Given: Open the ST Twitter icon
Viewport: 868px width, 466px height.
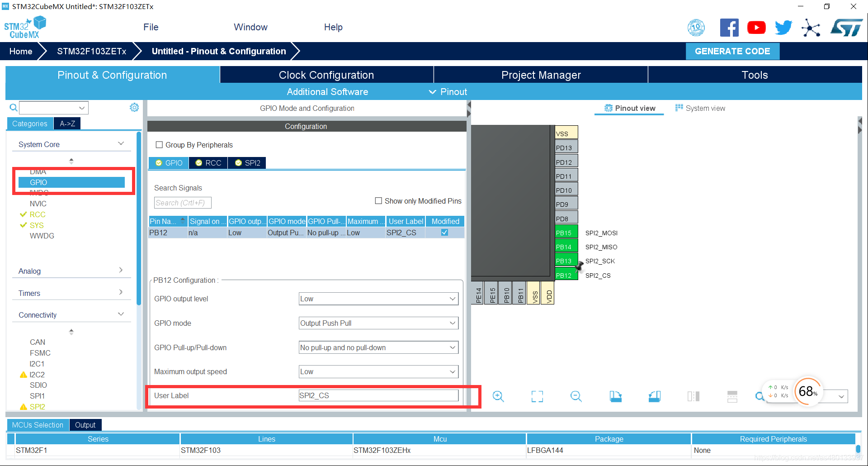Looking at the screenshot, I should coord(783,28).
